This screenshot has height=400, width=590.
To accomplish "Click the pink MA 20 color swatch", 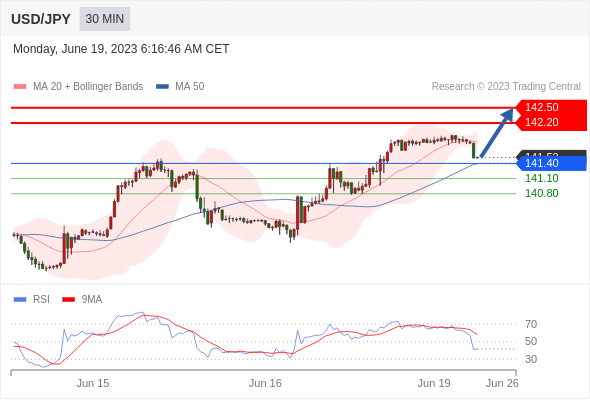I will click(20, 87).
